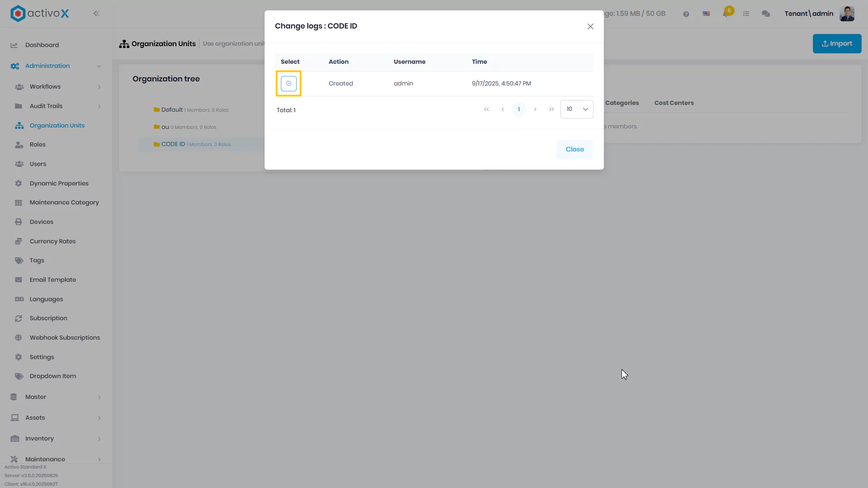
Task: Click the Settings gear icon
Action: (19, 357)
